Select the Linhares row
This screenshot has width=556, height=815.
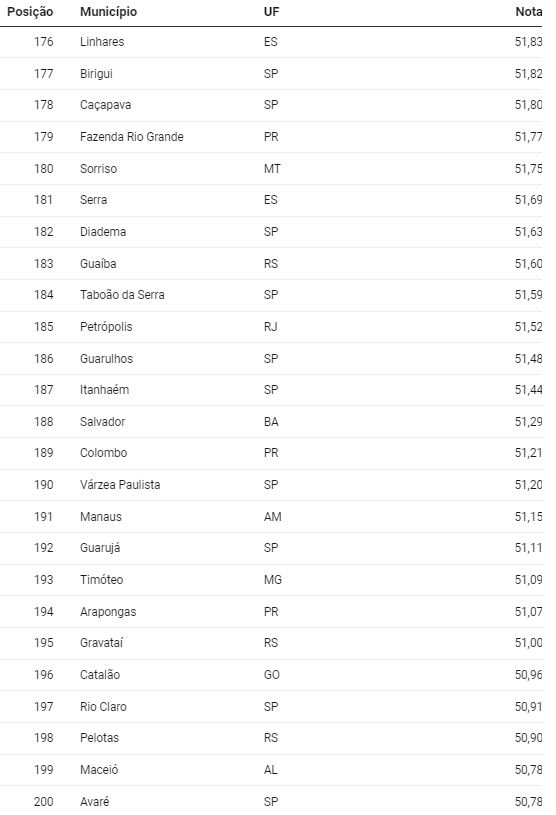271,42
